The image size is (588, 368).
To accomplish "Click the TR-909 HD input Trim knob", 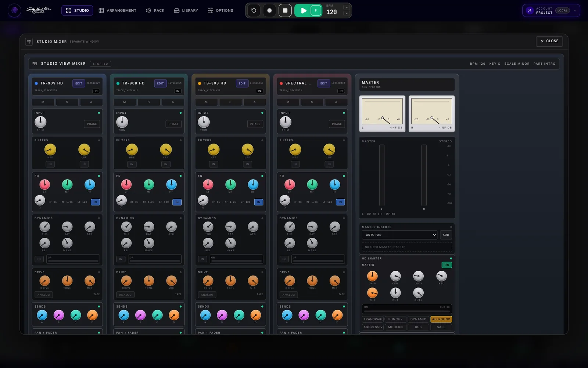I will point(40,122).
